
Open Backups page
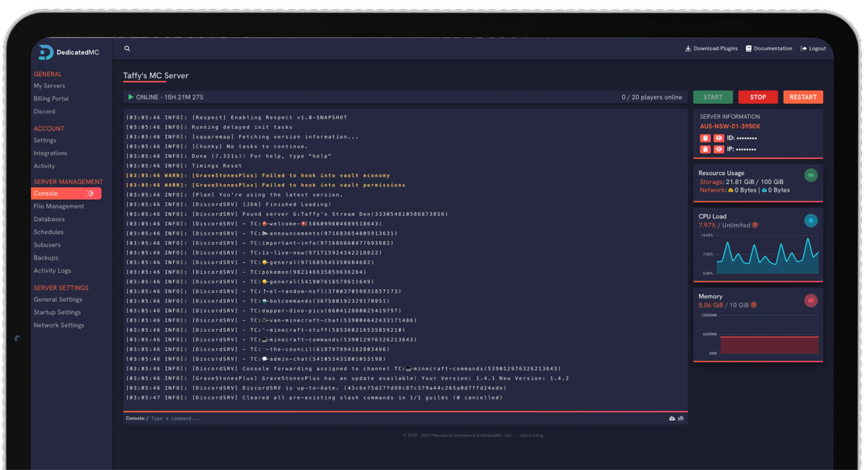click(x=46, y=258)
